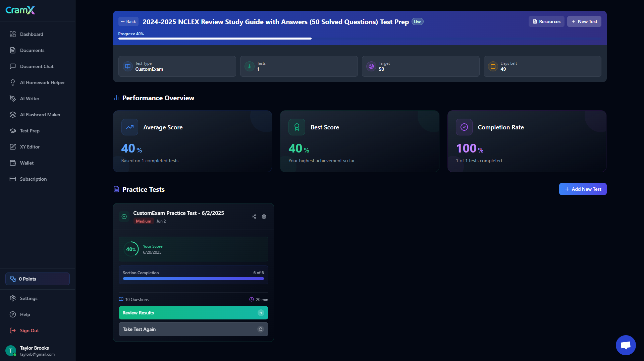644x361 pixels.
Task: Click the Help question mark icon
Action: click(13, 314)
